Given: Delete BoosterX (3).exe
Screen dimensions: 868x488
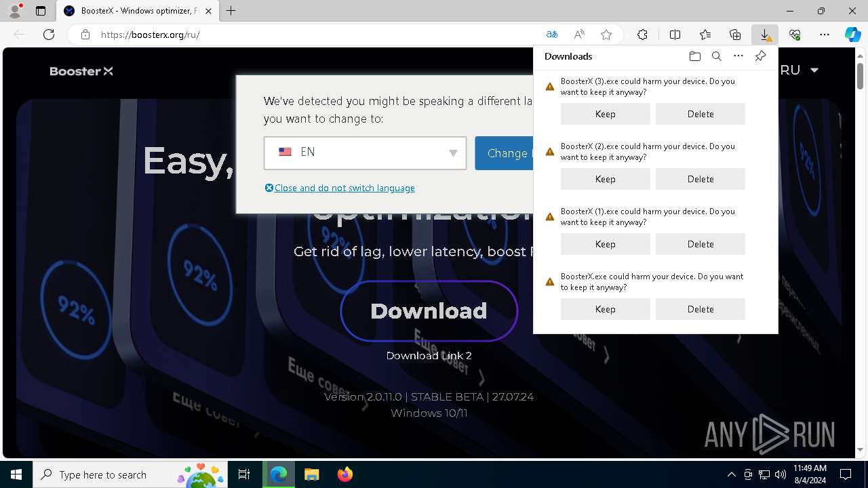Looking at the screenshot, I should tap(701, 114).
